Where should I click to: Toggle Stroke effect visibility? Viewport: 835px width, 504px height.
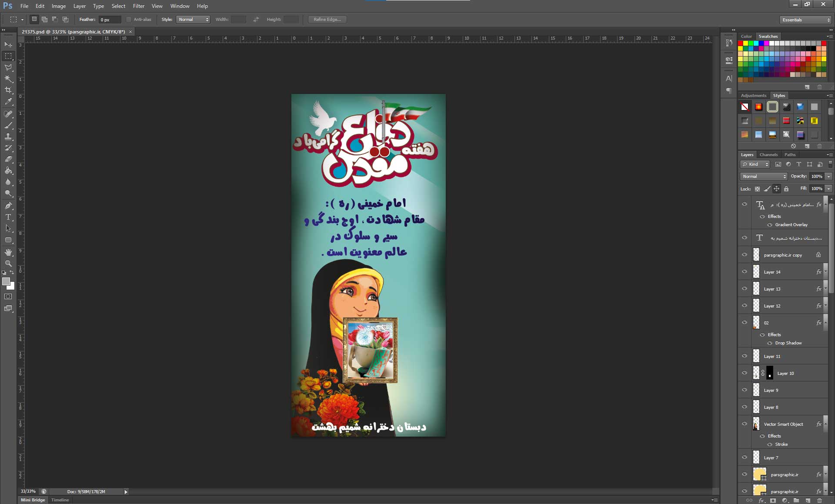pos(770,444)
